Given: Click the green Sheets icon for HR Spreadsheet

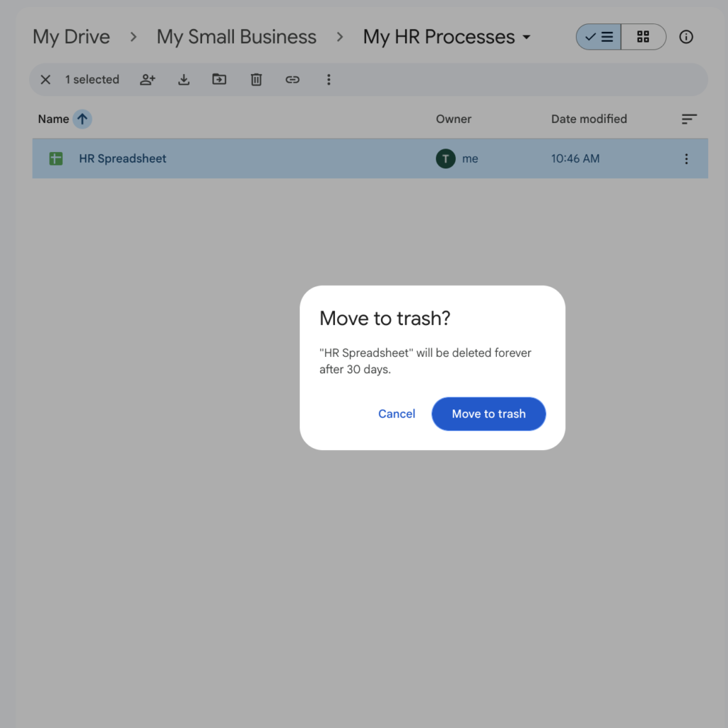Looking at the screenshot, I should [x=56, y=159].
